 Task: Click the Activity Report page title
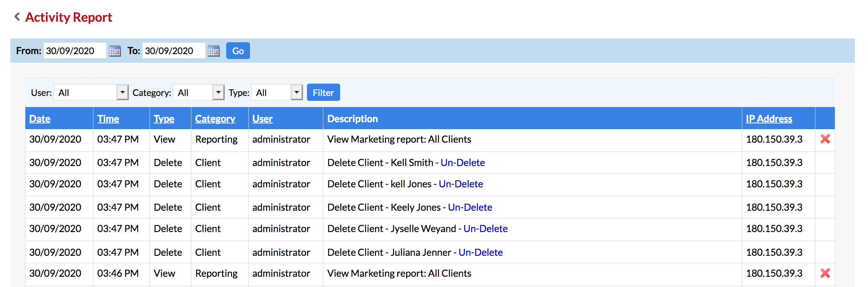click(68, 17)
